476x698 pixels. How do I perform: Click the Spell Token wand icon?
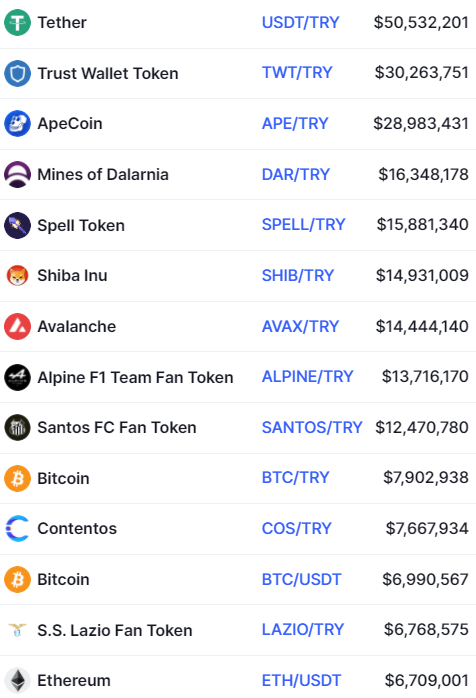(x=17, y=225)
